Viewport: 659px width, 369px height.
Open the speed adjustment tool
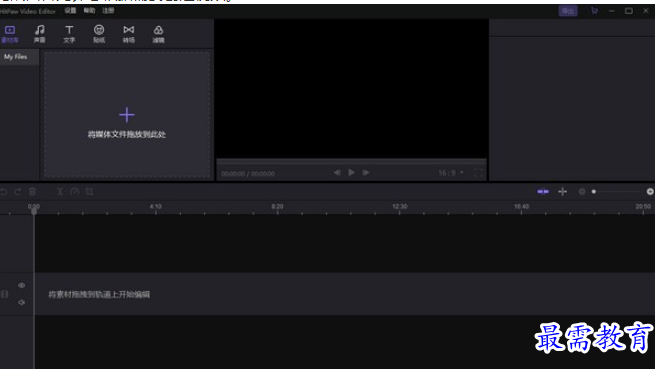click(75, 192)
